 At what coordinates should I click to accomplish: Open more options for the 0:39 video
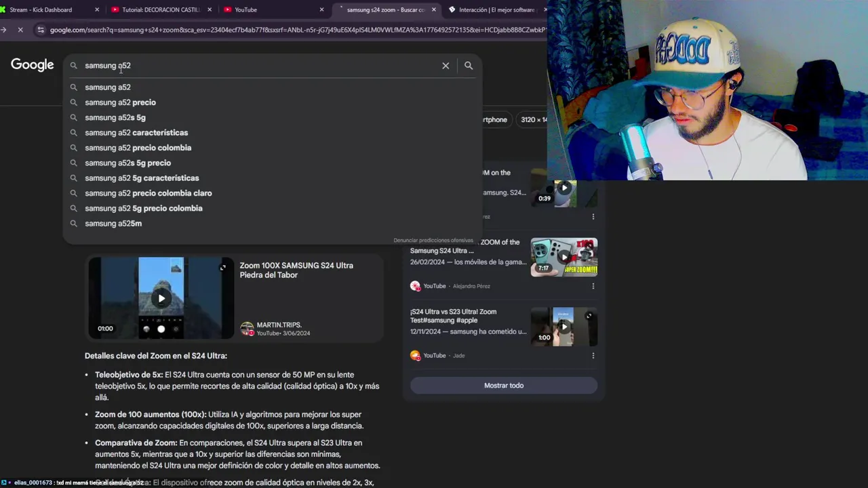pos(593,217)
